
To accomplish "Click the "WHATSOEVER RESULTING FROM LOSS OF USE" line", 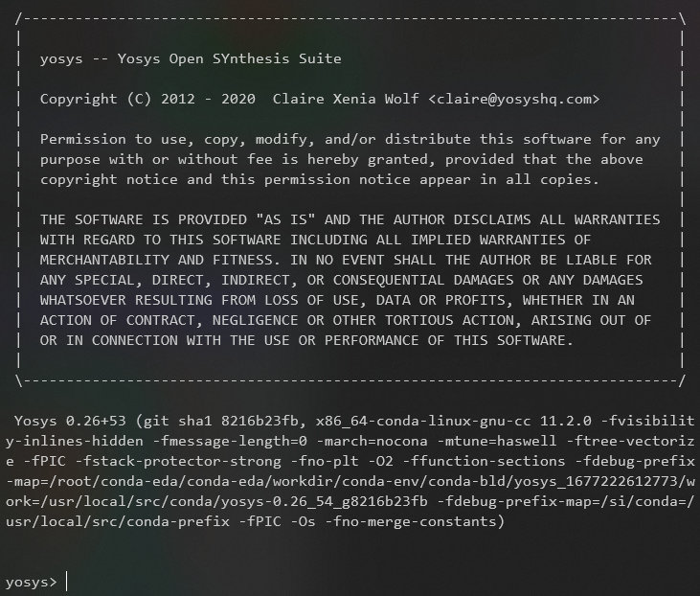I will [201, 300].
